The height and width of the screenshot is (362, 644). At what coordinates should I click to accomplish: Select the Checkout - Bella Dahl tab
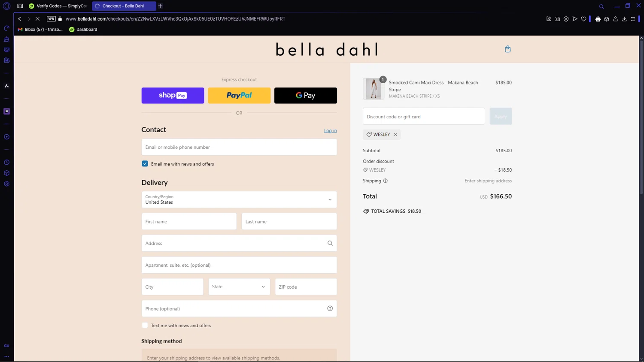pyautogui.click(x=124, y=6)
